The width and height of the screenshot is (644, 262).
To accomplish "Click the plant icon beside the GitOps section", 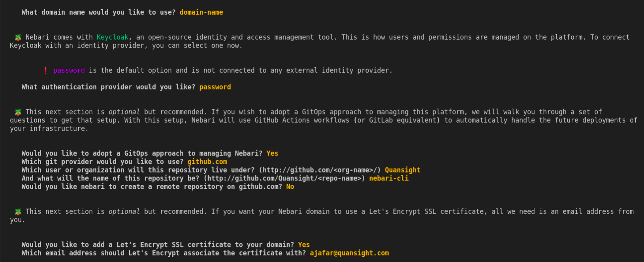I will click(18, 112).
